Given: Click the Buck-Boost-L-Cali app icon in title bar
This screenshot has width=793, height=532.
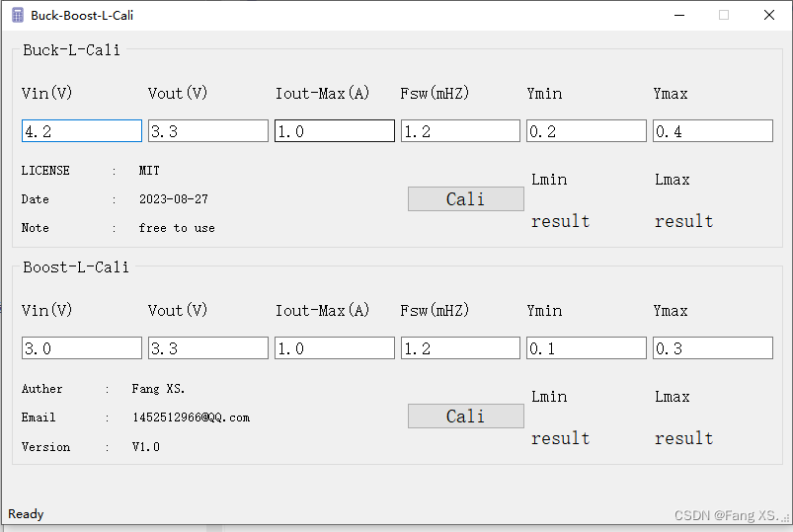Looking at the screenshot, I should 18,15.
